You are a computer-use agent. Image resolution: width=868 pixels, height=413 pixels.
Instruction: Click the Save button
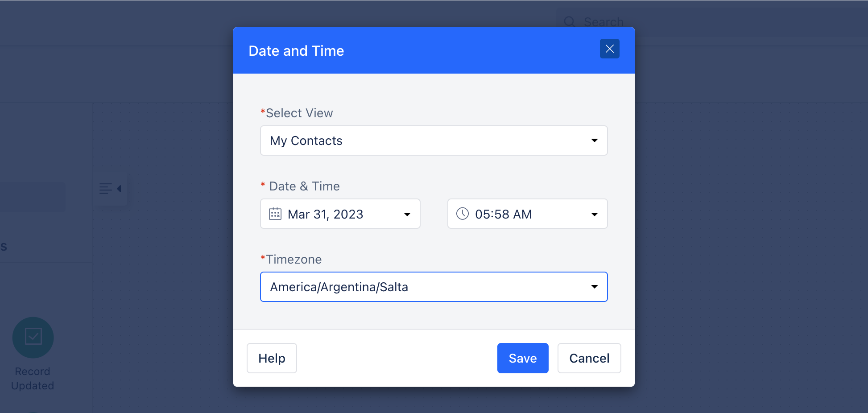pyautogui.click(x=523, y=358)
